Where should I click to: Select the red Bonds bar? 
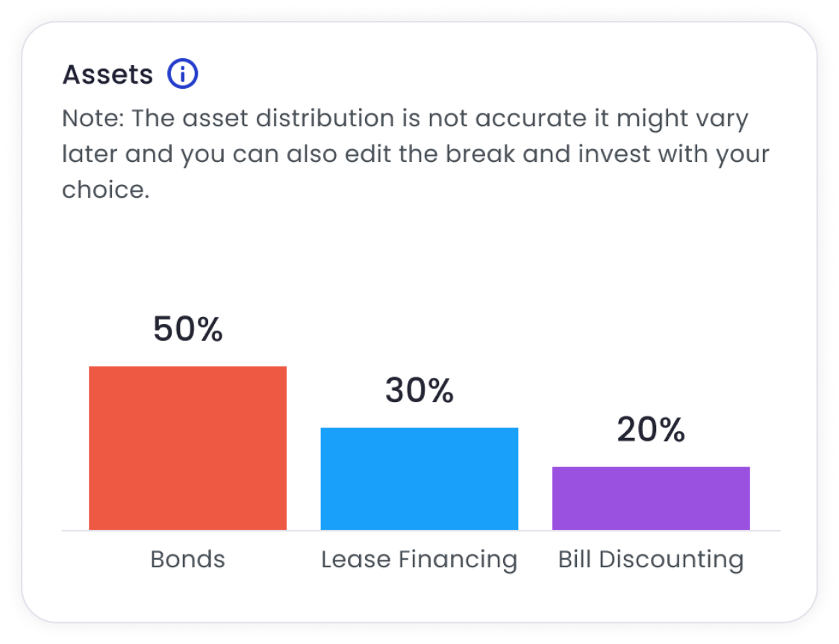tap(187, 448)
